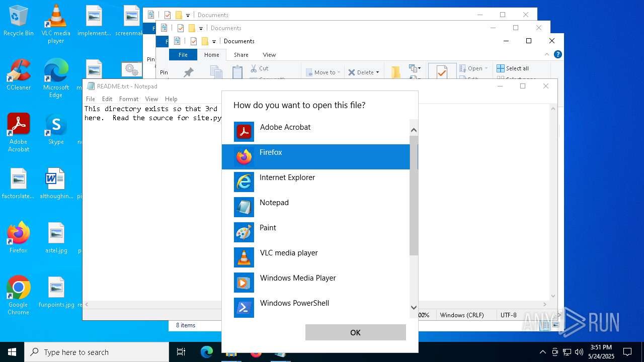Viewport: 644px width, 362px height.
Task: Open Recycle Bin on the desktop
Action: pyautogui.click(x=19, y=21)
